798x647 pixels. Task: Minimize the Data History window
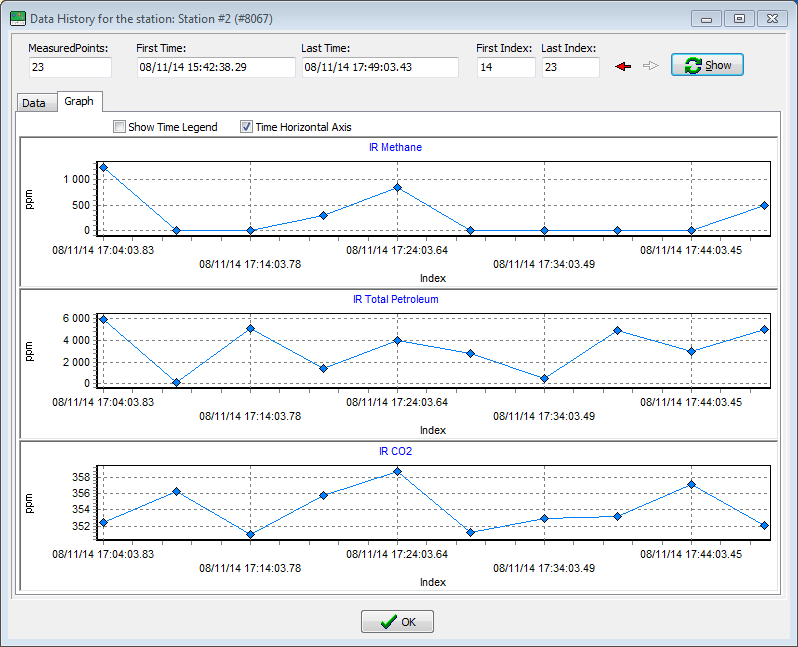coord(706,19)
